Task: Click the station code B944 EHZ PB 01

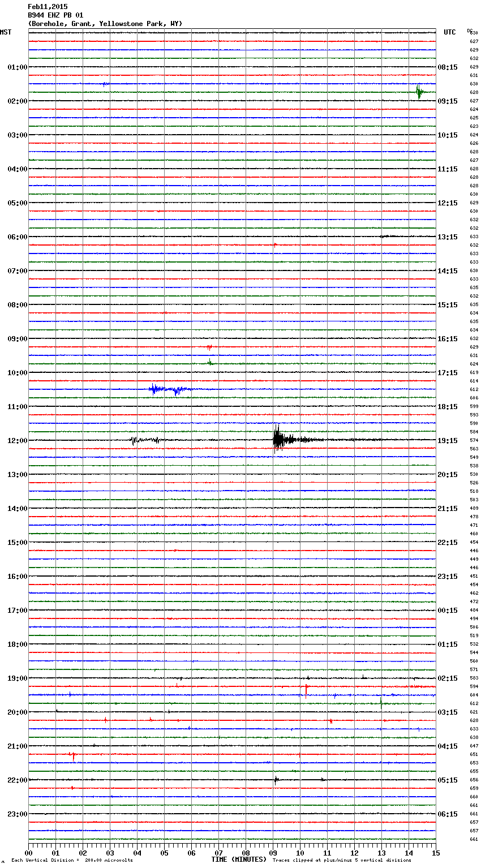Action: (x=55, y=15)
